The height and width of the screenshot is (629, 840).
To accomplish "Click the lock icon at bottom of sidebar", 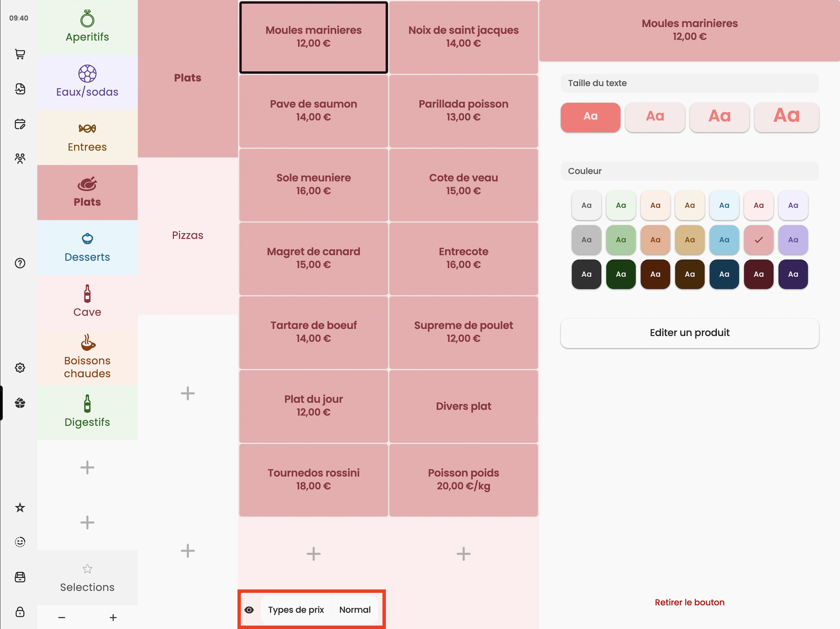I will point(20,612).
